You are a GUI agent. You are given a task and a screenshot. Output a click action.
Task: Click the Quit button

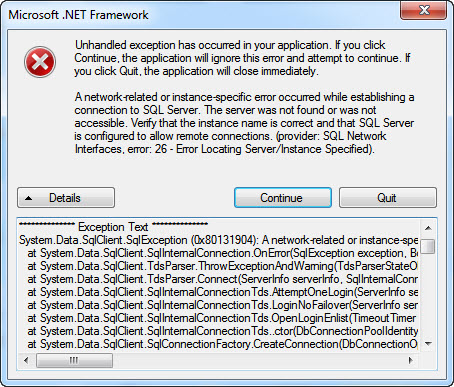tap(388, 198)
